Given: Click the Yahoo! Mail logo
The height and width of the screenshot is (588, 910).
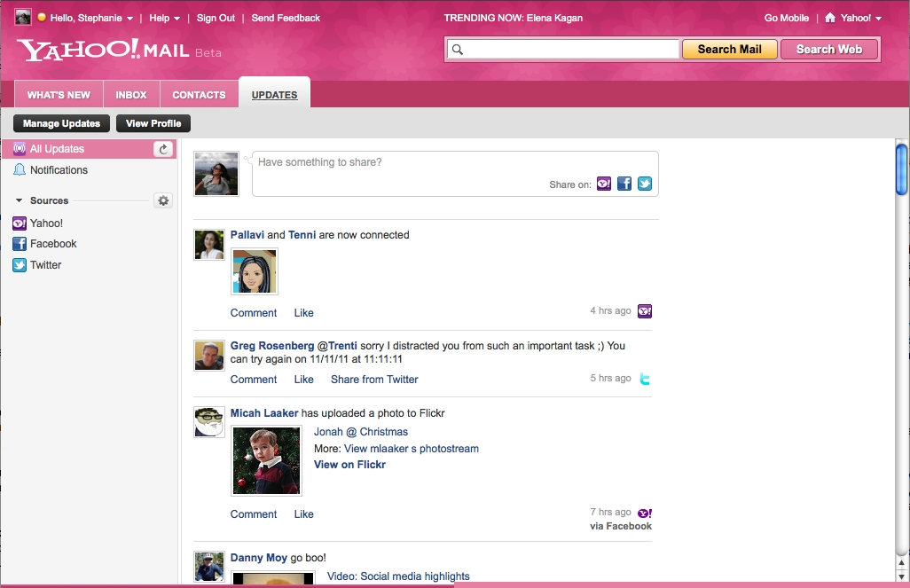Looking at the screenshot, I should [103, 50].
